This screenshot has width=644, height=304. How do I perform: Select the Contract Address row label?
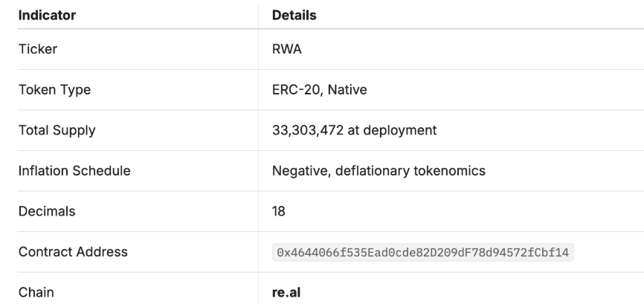[x=72, y=252]
